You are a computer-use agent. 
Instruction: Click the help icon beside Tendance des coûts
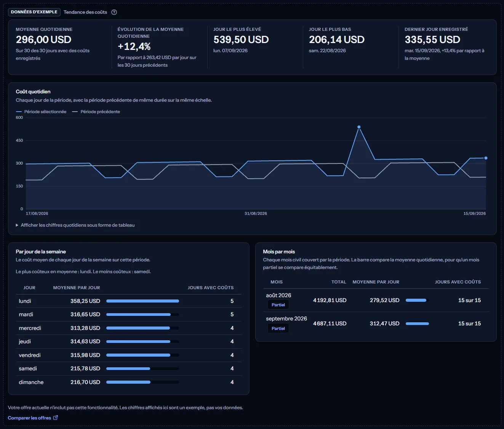(x=114, y=12)
